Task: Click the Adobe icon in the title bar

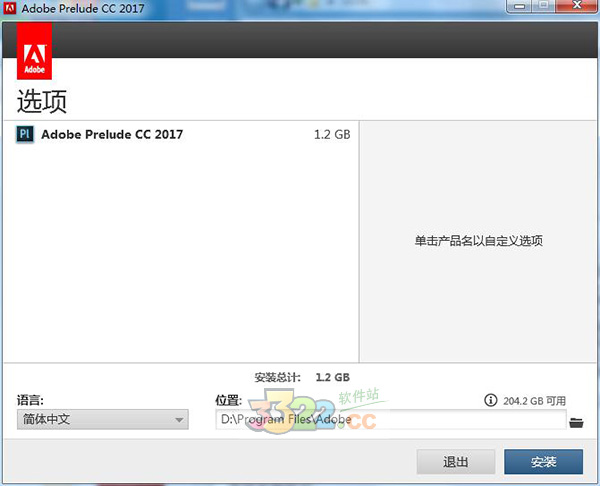Action: pos(10,8)
